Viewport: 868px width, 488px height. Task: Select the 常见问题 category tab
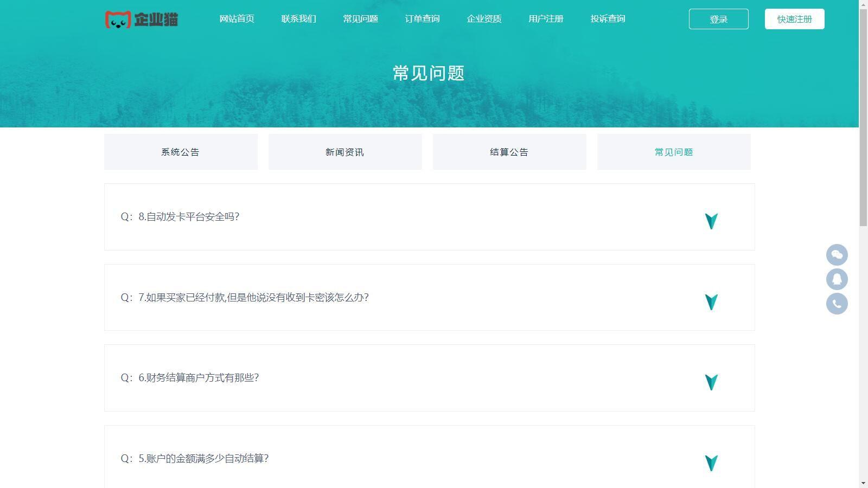[x=674, y=152]
